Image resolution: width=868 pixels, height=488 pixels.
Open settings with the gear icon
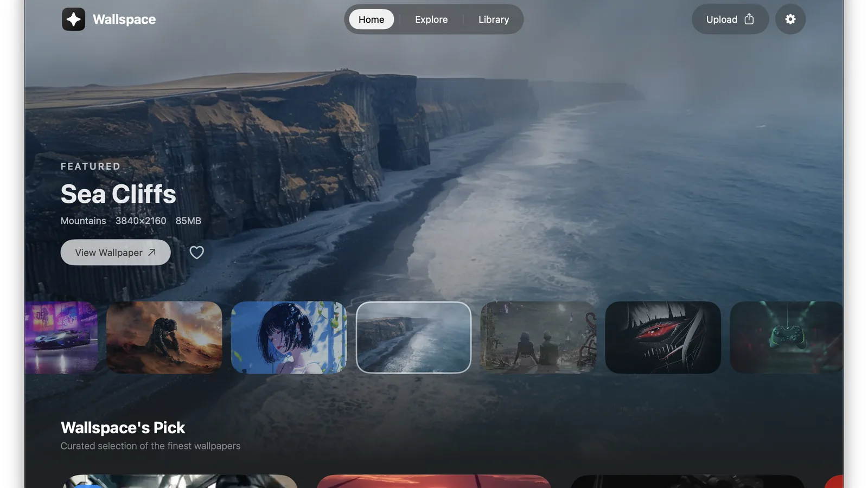coord(790,20)
